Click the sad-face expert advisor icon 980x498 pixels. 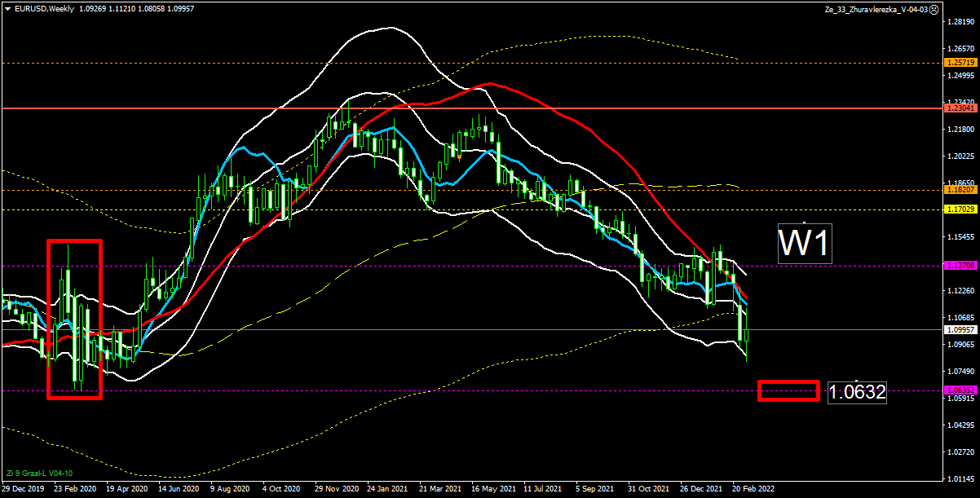(934, 8)
